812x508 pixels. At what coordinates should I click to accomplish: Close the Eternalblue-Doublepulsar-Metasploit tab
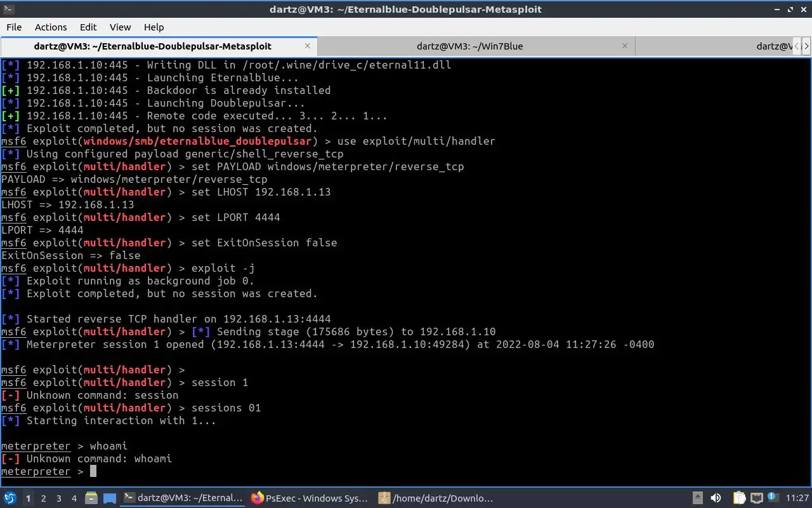(308, 46)
